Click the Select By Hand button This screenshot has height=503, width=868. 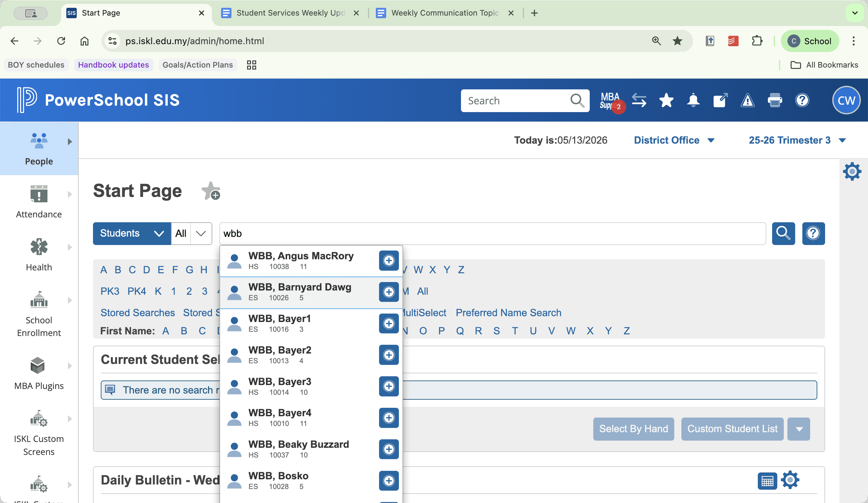633,429
